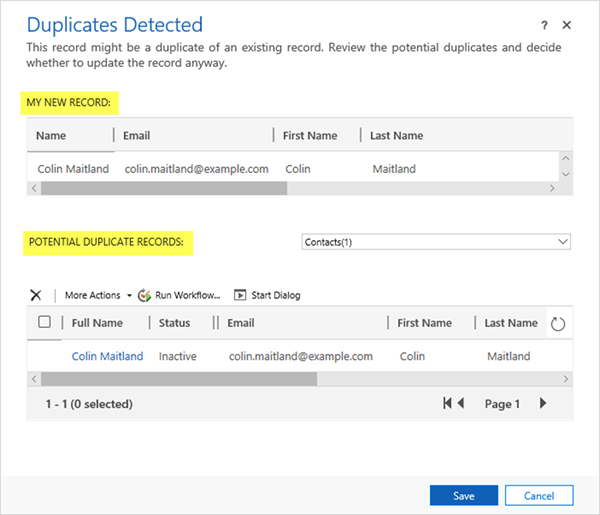The image size is (600, 515).
Task: Close the Duplicates Detected dialog
Action: coord(567,24)
